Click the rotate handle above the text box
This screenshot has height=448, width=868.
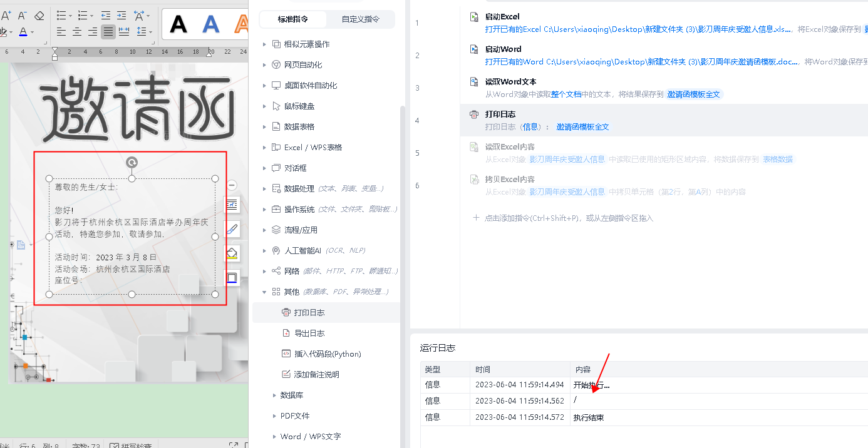132,163
